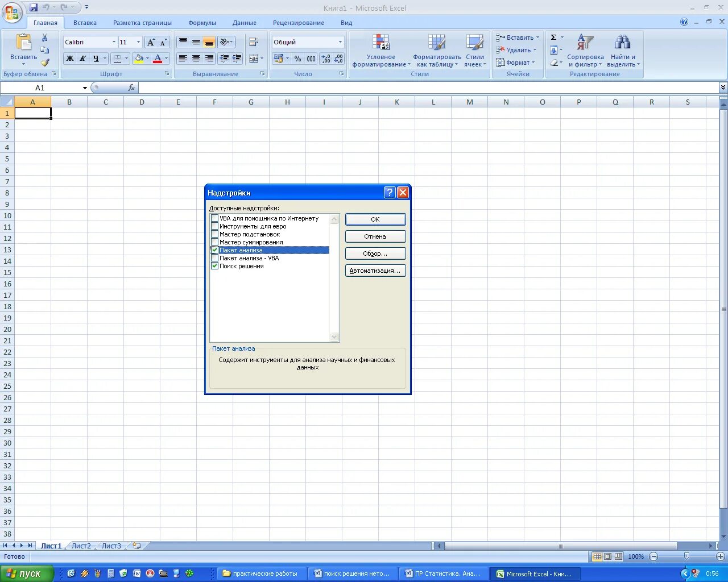Click the 'Автоматизация...' button
The image size is (728, 582).
tap(375, 271)
